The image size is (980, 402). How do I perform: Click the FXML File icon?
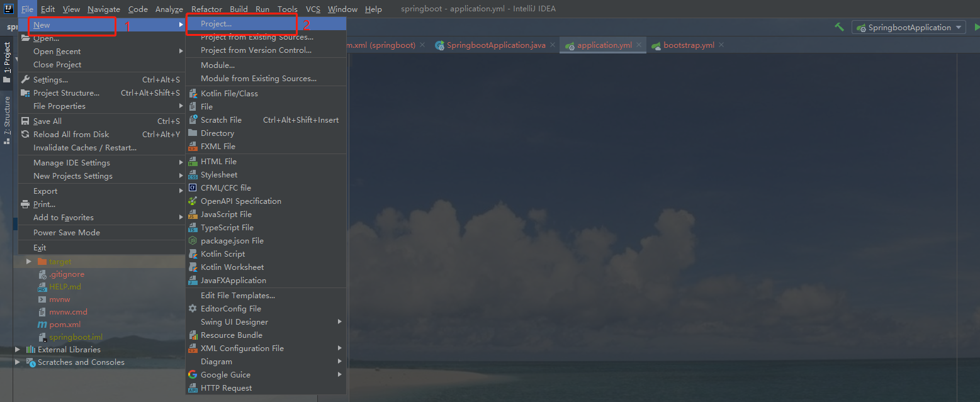pos(193,147)
